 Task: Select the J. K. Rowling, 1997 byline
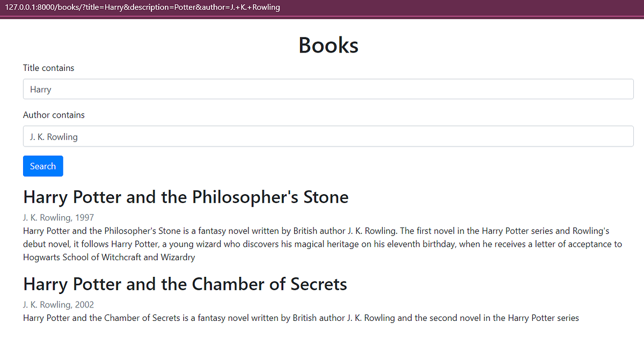(x=58, y=217)
